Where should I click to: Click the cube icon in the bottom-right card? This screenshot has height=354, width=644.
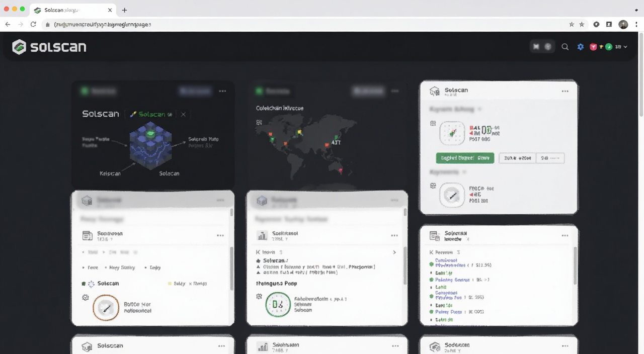tap(435, 346)
